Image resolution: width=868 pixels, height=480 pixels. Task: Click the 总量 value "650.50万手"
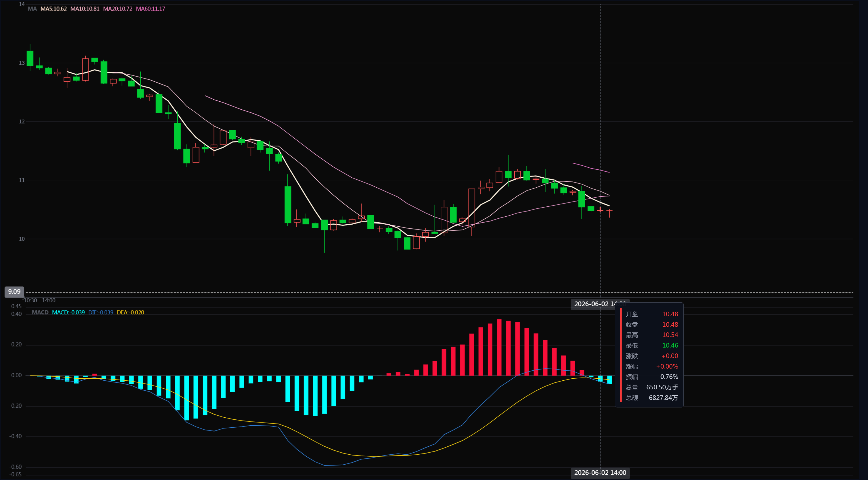point(662,387)
